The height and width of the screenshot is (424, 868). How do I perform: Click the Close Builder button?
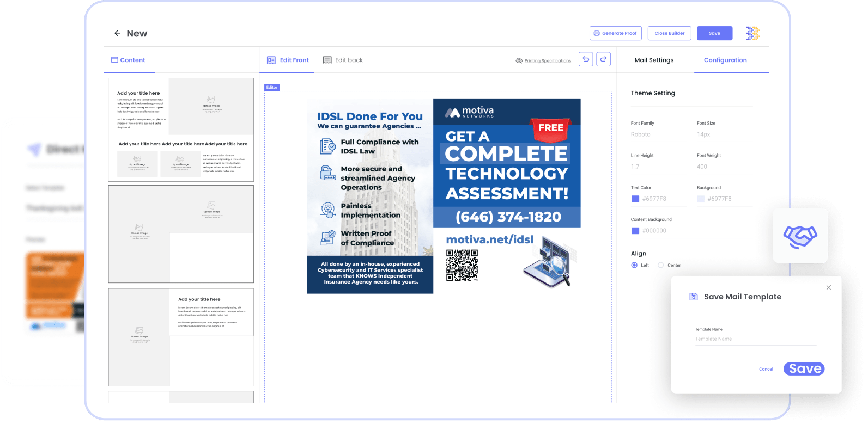point(670,33)
